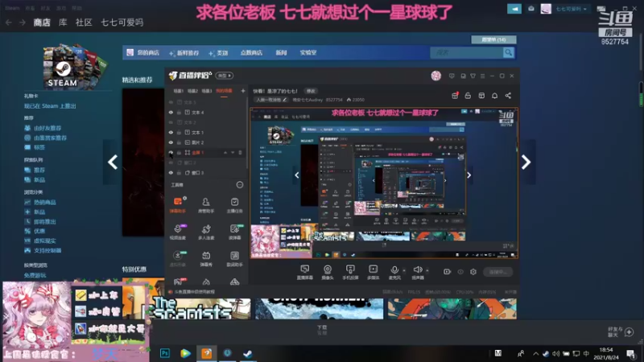Open Steam wishlist button above search
Image resolution: width=644 pixels, height=362 pixels.
(493, 39)
